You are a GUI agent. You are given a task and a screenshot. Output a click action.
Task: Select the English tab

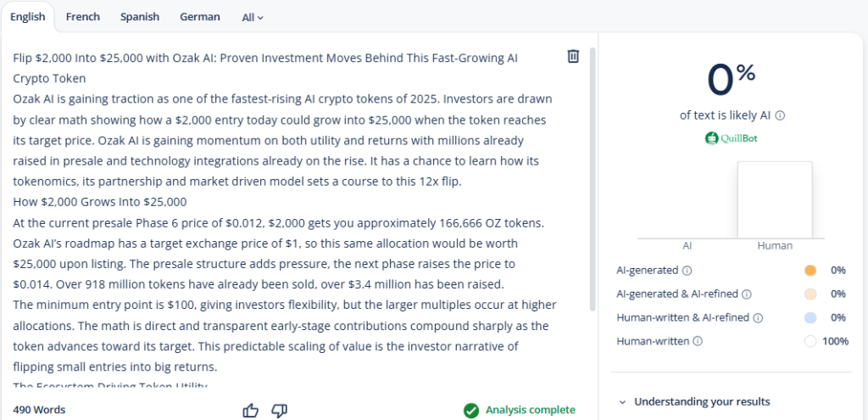28,17
